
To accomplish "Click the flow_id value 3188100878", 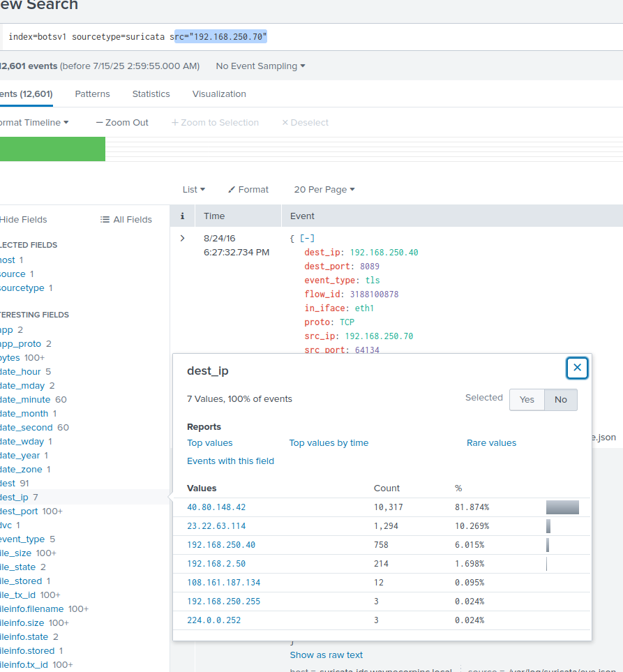I will (374, 294).
